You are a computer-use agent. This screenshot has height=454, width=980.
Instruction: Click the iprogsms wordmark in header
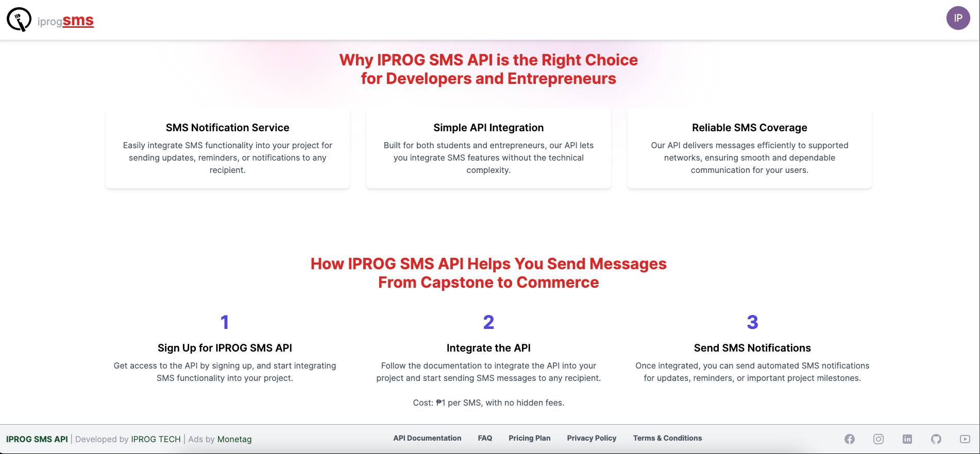(x=65, y=21)
